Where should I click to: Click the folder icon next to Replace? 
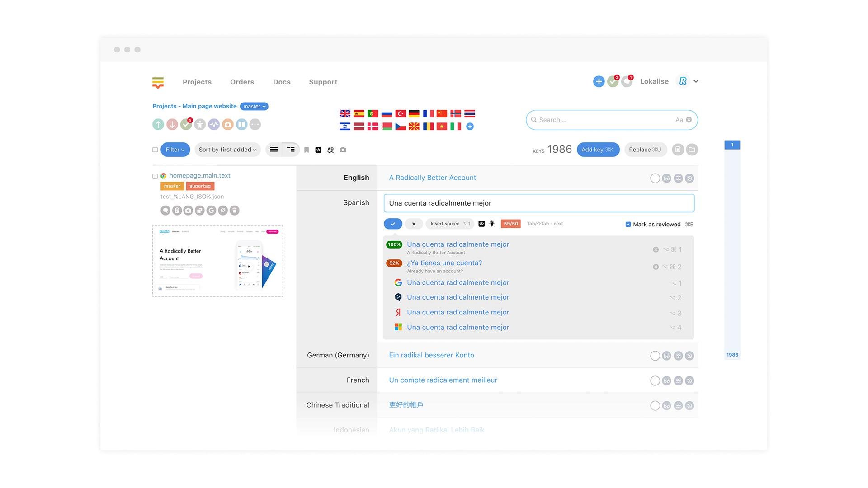tap(692, 150)
